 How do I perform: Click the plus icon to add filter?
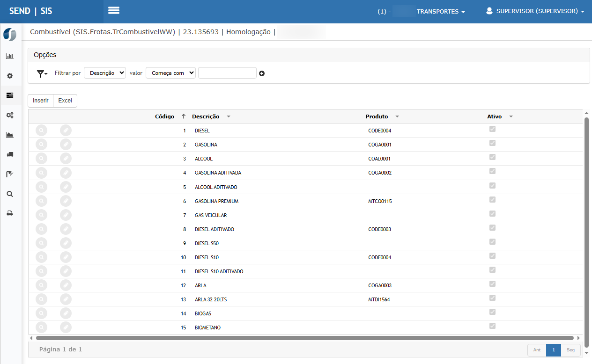[x=262, y=73]
